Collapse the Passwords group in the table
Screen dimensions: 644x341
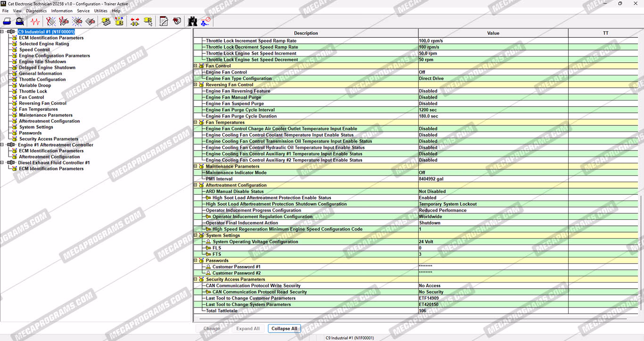[196, 260]
